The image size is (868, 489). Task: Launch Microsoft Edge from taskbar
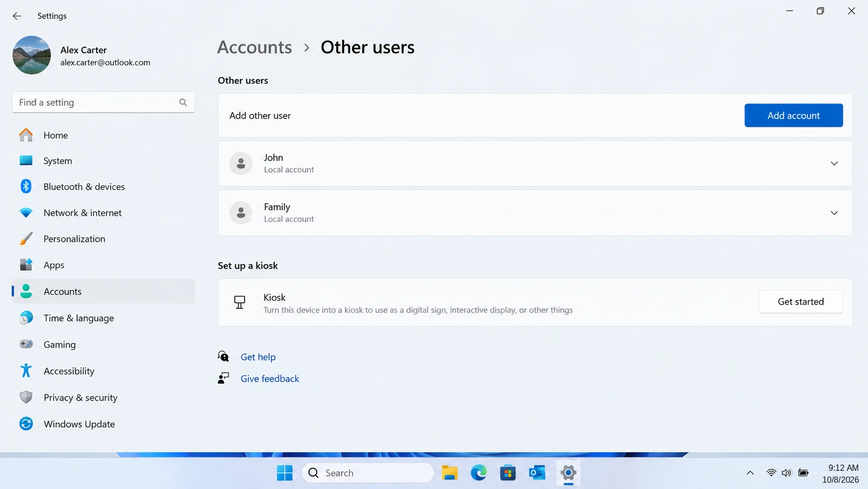479,473
